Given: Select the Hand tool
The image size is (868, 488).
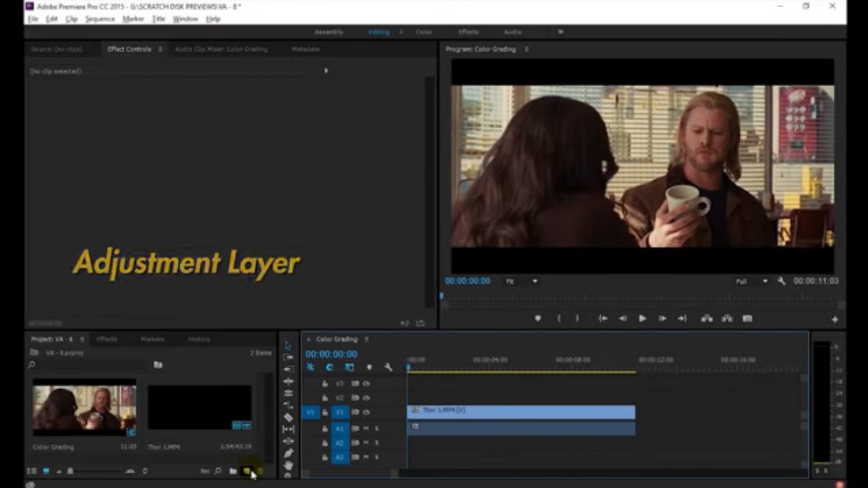Looking at the screenshot, I should point(288,464).
